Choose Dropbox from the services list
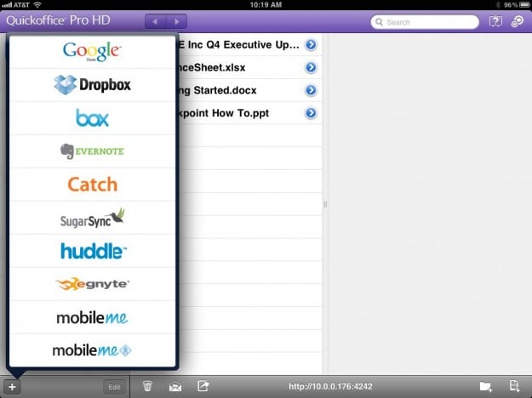This screenshot has width=532, height=398. click(92, 85)
